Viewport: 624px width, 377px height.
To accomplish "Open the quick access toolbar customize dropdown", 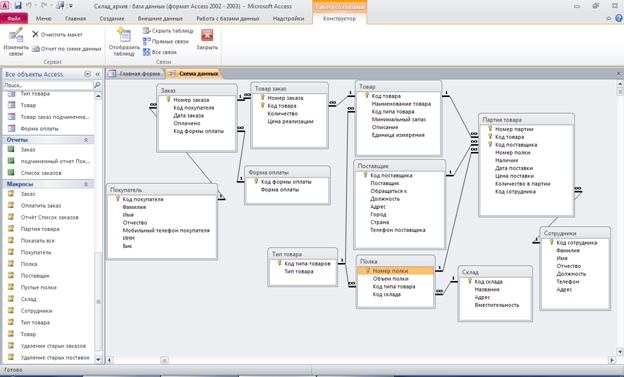I will click(x=71, y=6).
